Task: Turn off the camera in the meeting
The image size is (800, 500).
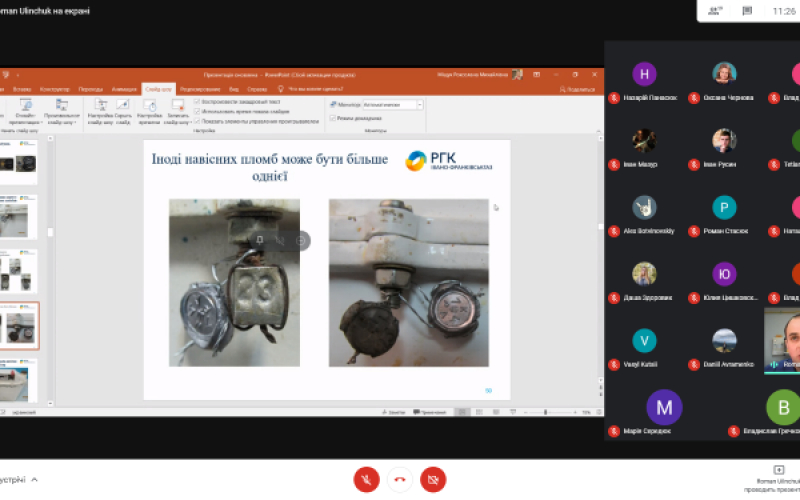Action: pyautogui.click(x=433, y=480)
